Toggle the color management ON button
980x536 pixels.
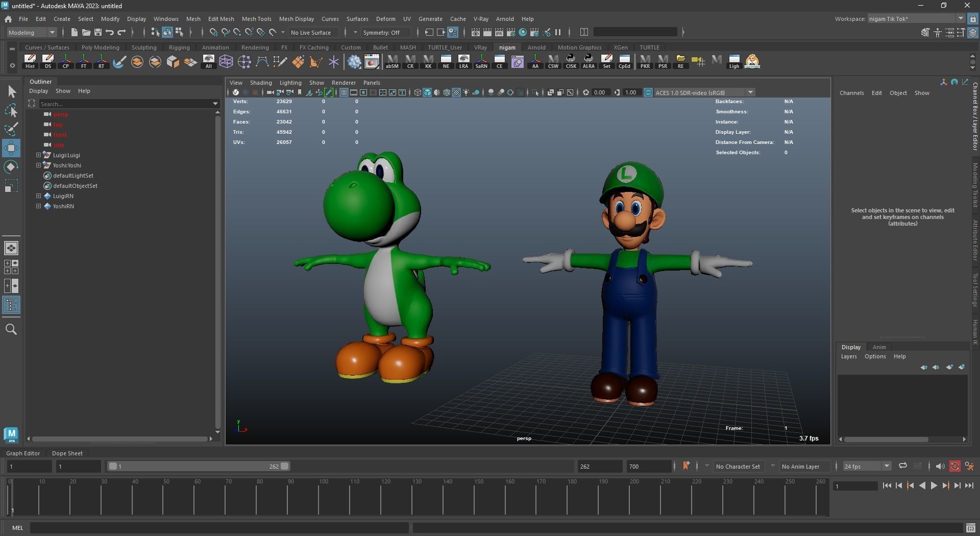pos(648,92)
